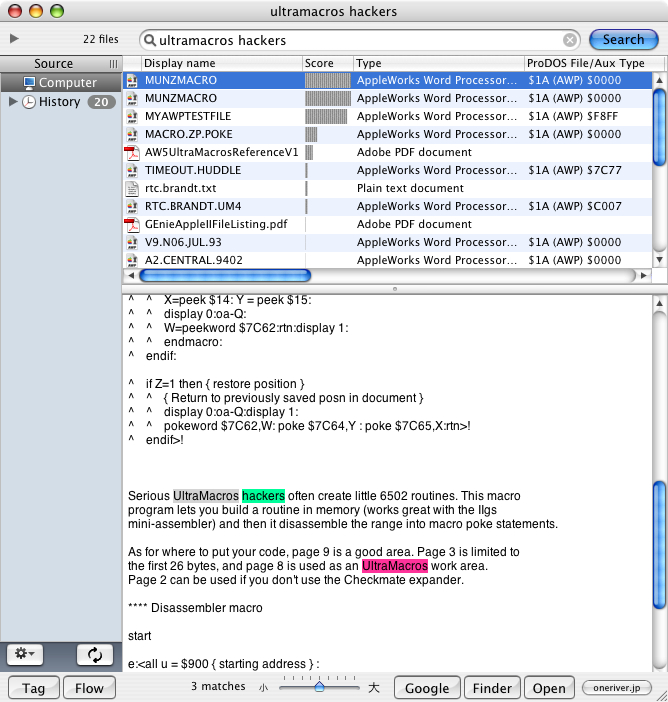Screen dimensions: 668x702
Task: Click the Flow button
Action: point(89,688)
